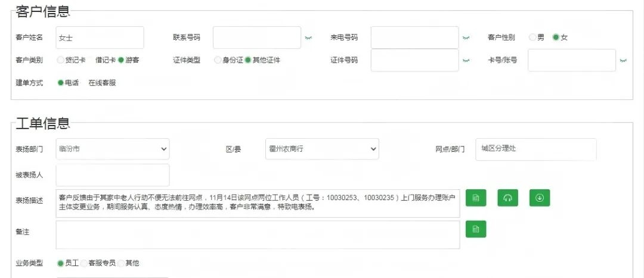644x278 pixels.
Task: Expand the 区/县 dropdown showing 霍州农商行
Action: pyautogui.click(x=322, y=149)
